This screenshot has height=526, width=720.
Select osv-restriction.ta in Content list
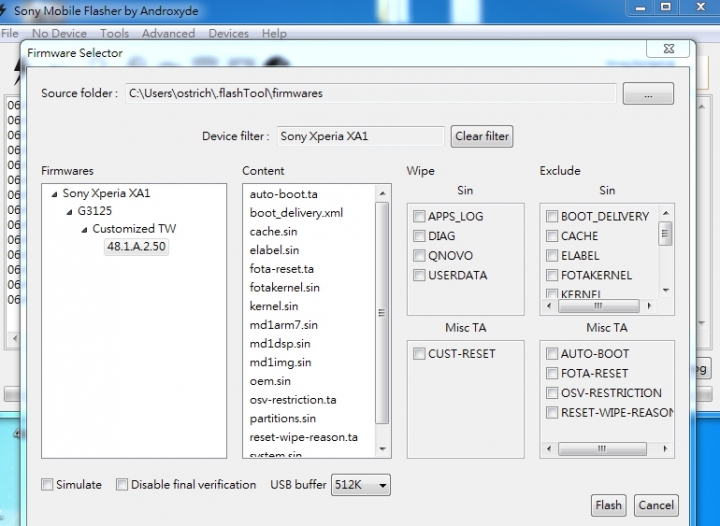point(292,400)
